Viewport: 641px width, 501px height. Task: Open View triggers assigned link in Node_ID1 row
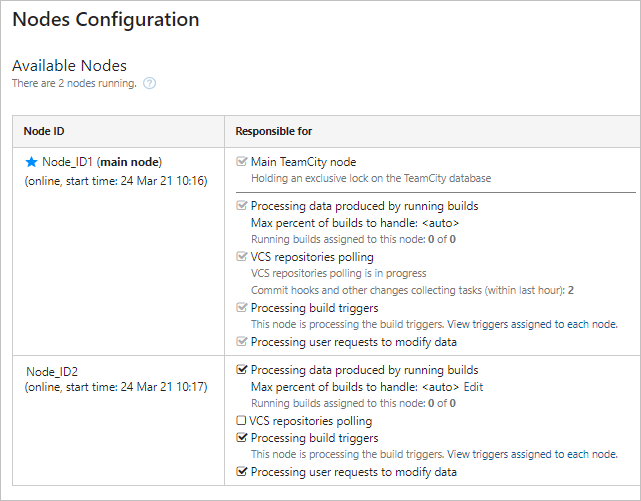coord(533,324)
